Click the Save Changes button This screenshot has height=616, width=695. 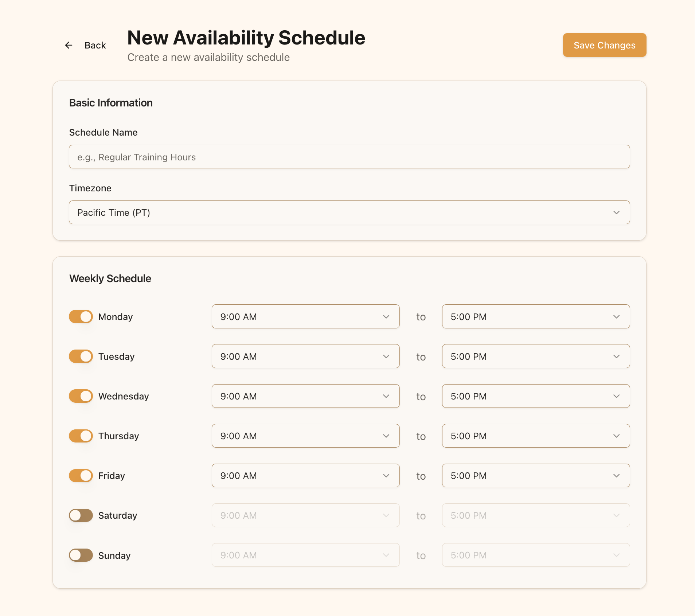[604, 45]
